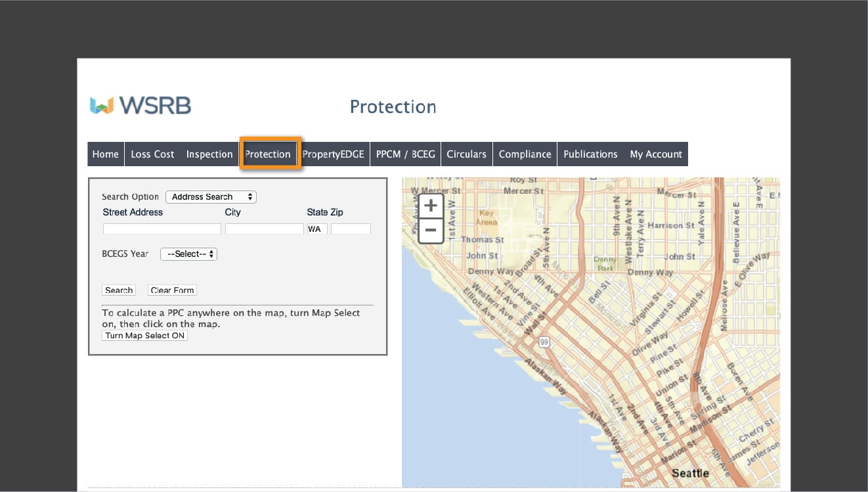Browse the Publications section
The width and height of the screenshot is (868, 492).
click(590, 154)
